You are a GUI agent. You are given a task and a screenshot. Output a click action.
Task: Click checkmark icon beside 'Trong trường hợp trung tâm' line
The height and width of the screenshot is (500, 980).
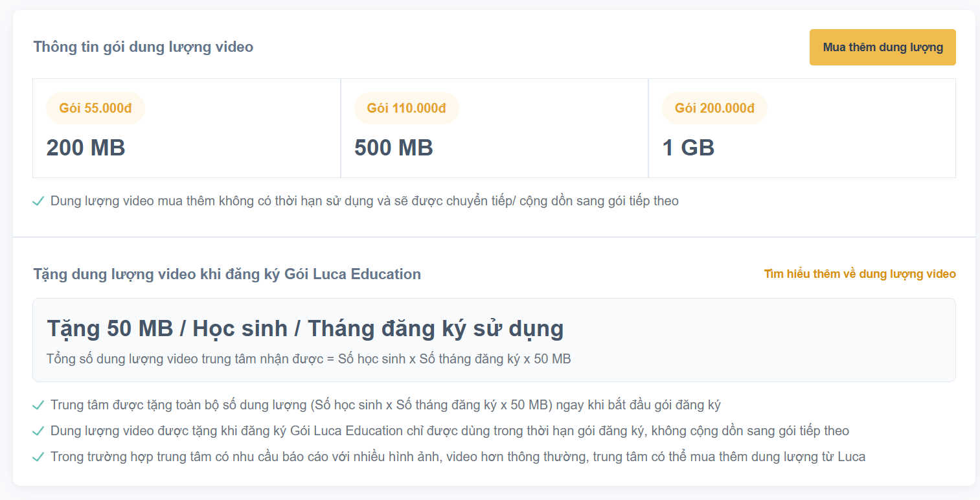point(38,457)
